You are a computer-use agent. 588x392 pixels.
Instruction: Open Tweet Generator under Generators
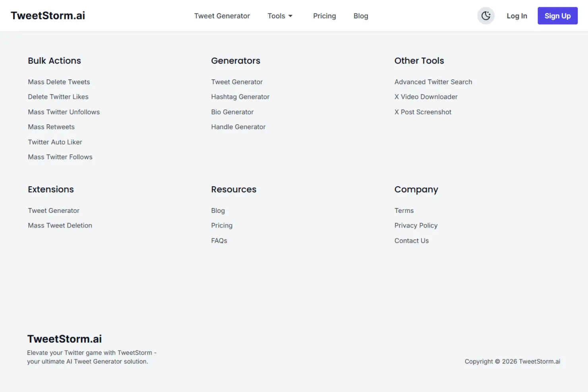(237, 82)
